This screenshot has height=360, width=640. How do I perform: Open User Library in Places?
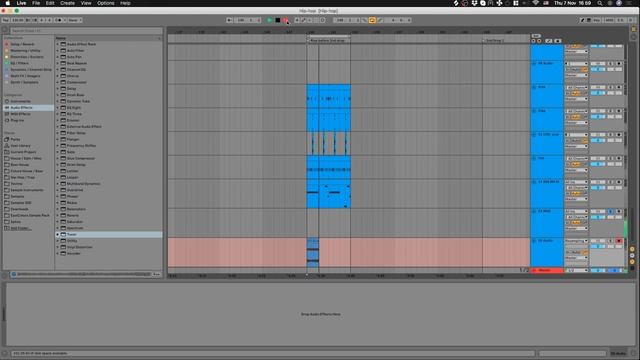pyautogui.click(x=20, y=146)
